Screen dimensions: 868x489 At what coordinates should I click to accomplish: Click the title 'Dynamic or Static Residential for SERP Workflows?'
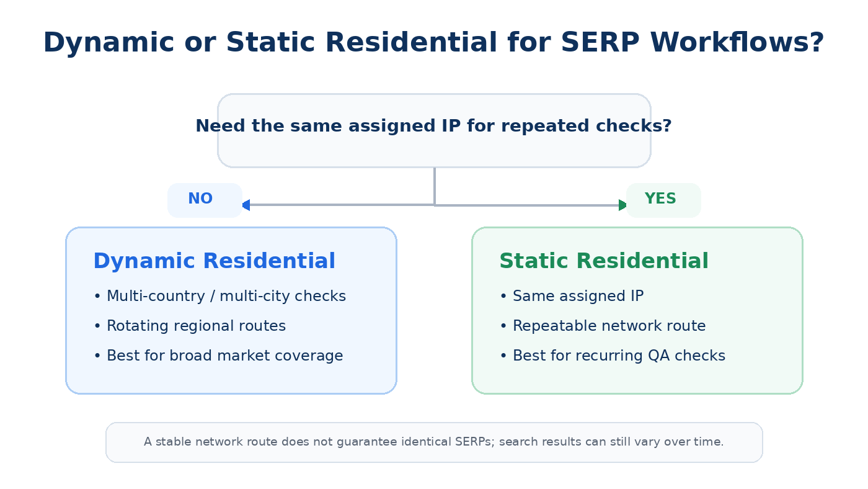(433, 43)
